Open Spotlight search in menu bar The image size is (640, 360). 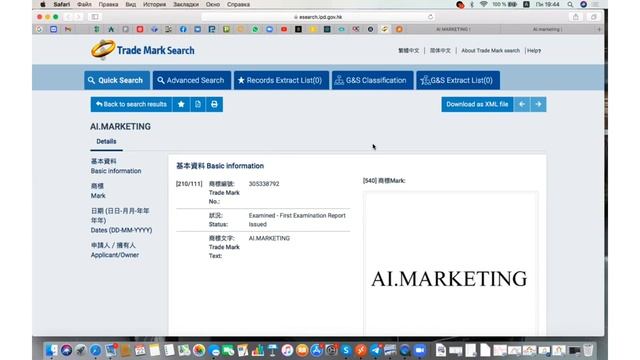point(570,4)
